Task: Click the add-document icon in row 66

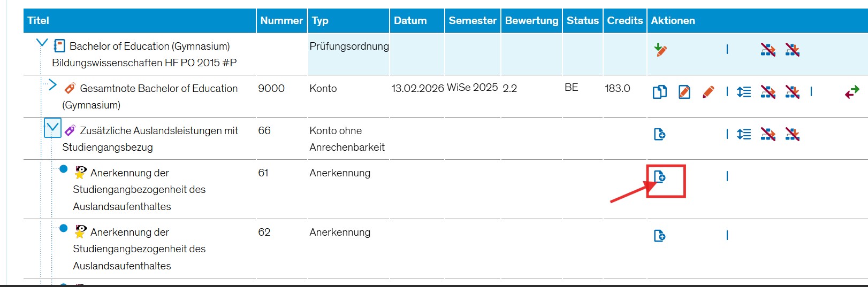Action: pos(659,134)
